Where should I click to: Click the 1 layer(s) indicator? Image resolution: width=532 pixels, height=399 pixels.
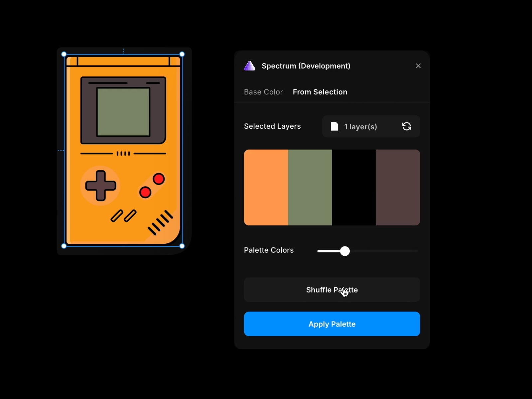tap(360, 127)
